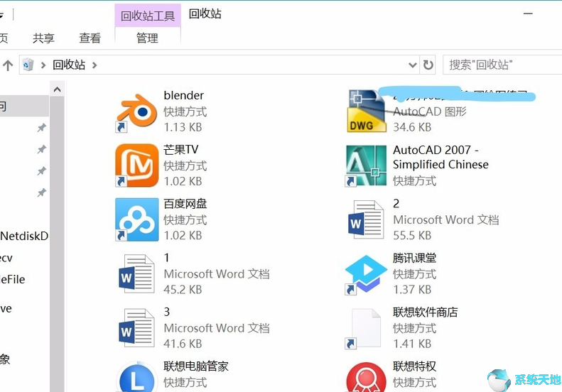Select the 联想特权 shortcut icon

[x=366, y=377]
